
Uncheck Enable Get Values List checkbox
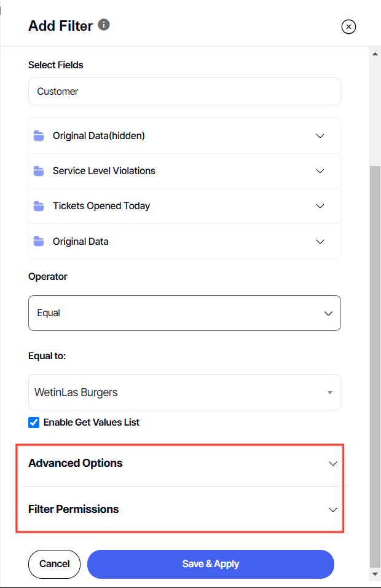[x=34, y=423]
